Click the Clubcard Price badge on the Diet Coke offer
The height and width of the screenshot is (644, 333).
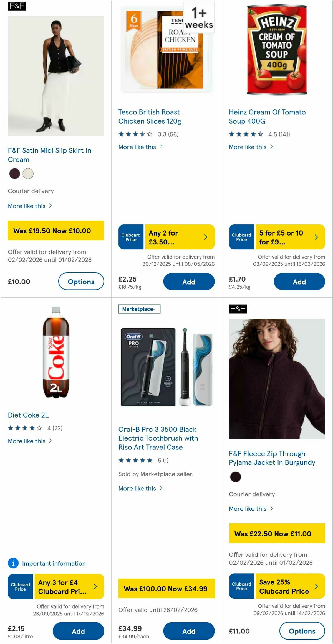coord(20,587)
